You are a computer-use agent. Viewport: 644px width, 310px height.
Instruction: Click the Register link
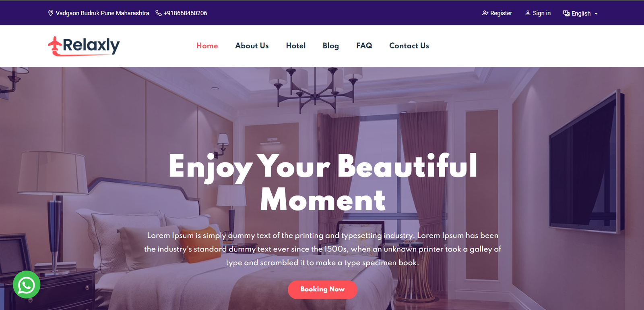(x=501, y=13)
